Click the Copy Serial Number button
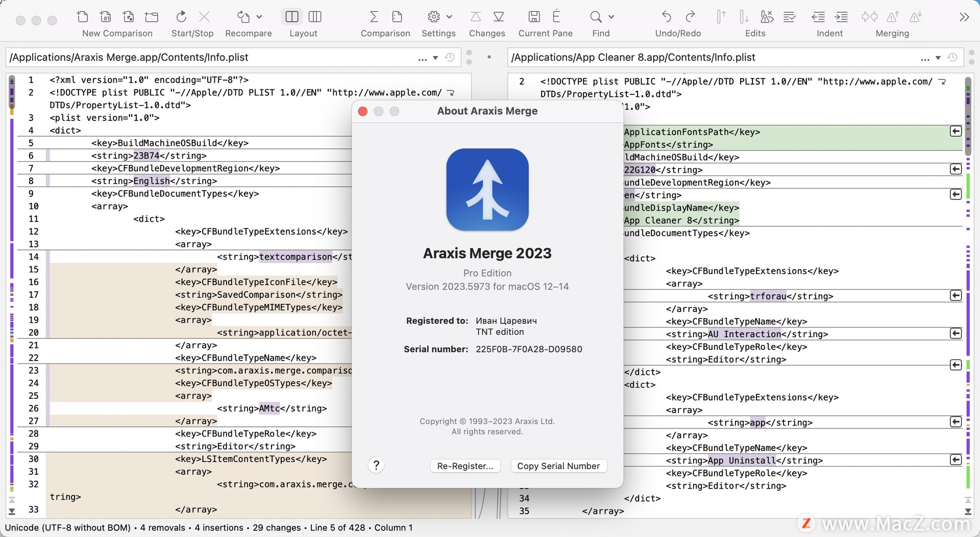 tap(558, 466)
